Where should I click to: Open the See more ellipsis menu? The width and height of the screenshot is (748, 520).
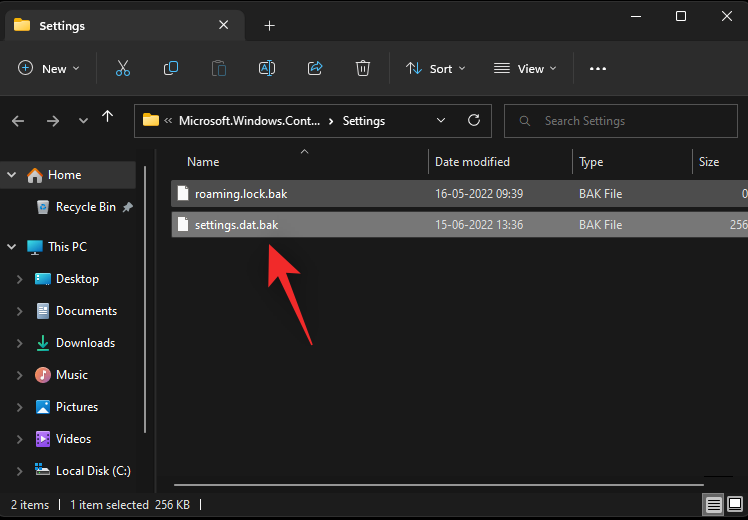click(598, 68)
